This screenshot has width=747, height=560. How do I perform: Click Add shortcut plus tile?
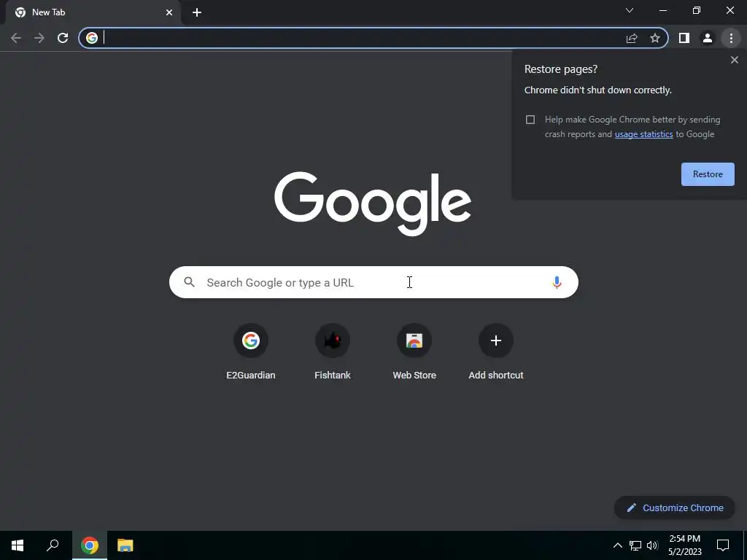[x=496, y=351]
